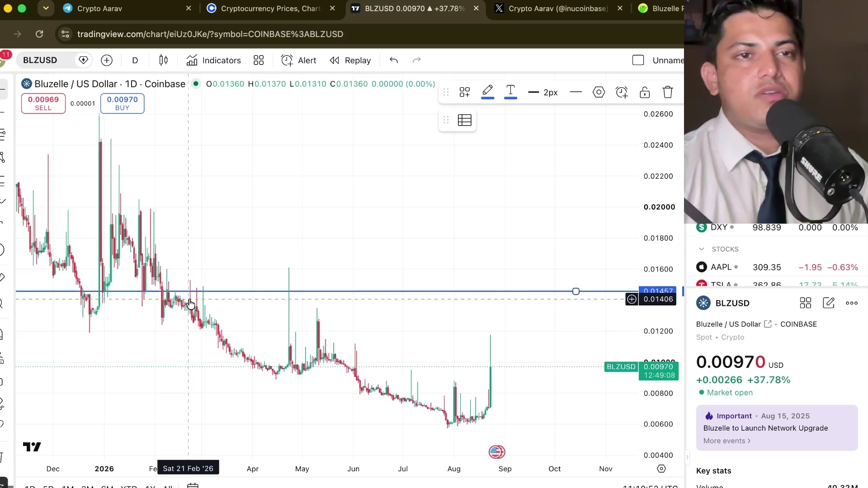868x488 pixels.
Task: Change the D chart interval
Action: pyautogui.click(x=135, y=61)
